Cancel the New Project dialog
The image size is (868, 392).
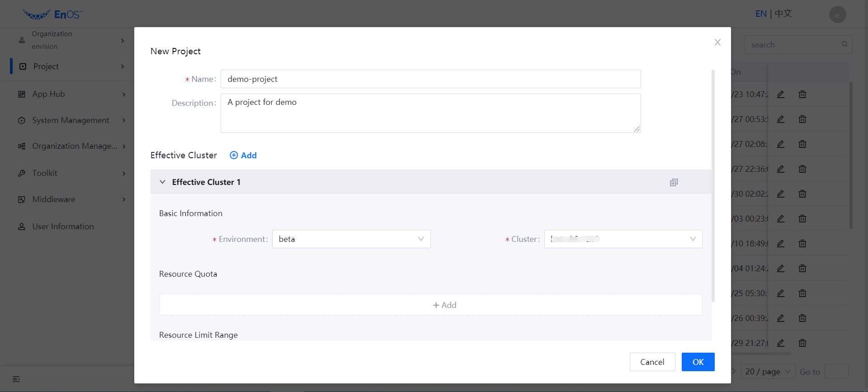(652, 362)
